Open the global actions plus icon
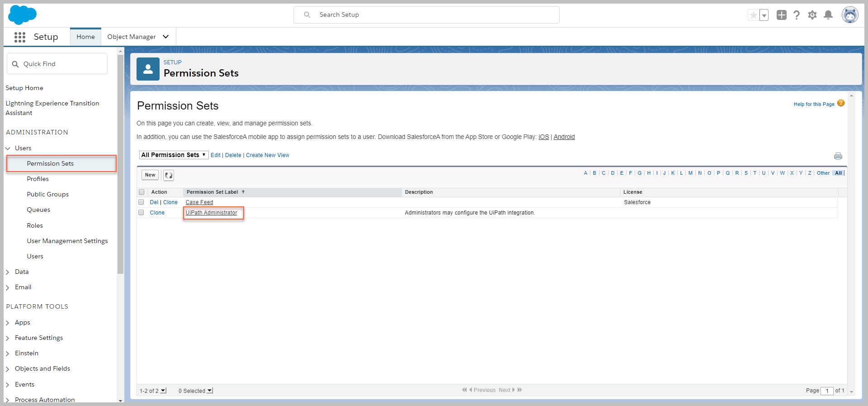Image resolution: width=868 pixels, height=406 pixels. coord(781,15)
